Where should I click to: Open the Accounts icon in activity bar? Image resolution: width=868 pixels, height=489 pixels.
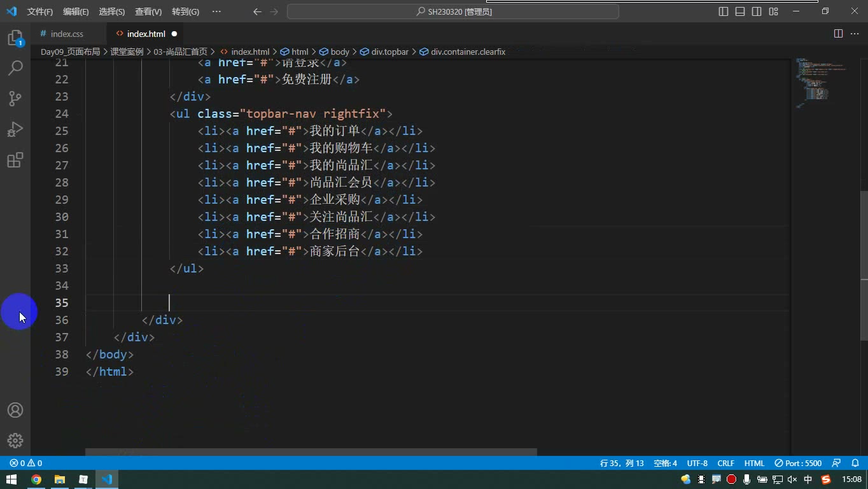(x=15, y=410)
